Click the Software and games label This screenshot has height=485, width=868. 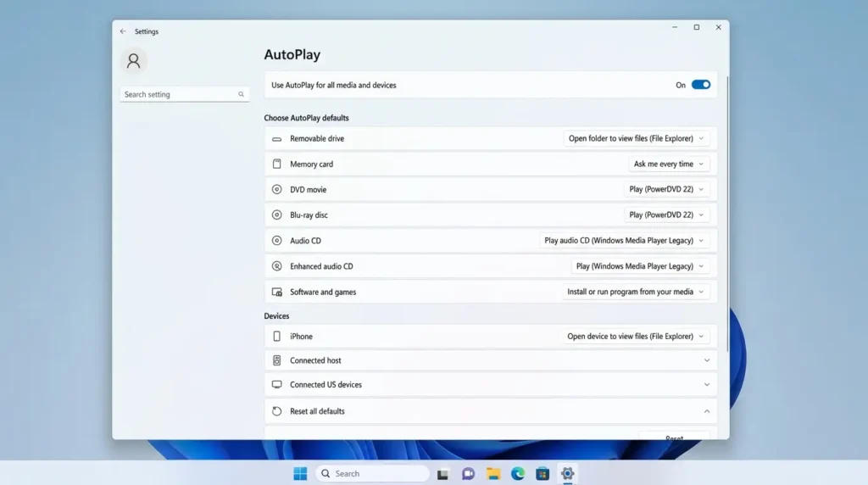click(x=323, y=293)
